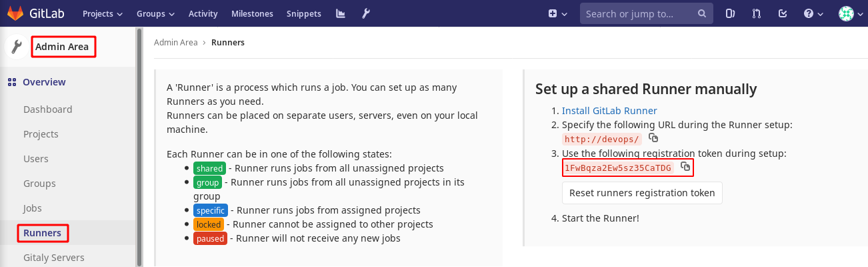
Task: Go to Groups in sidebar
Action: [39, 184]
